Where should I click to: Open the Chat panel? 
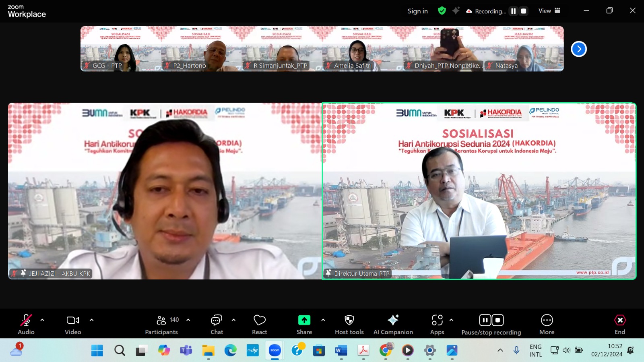[x=217, y=324]
